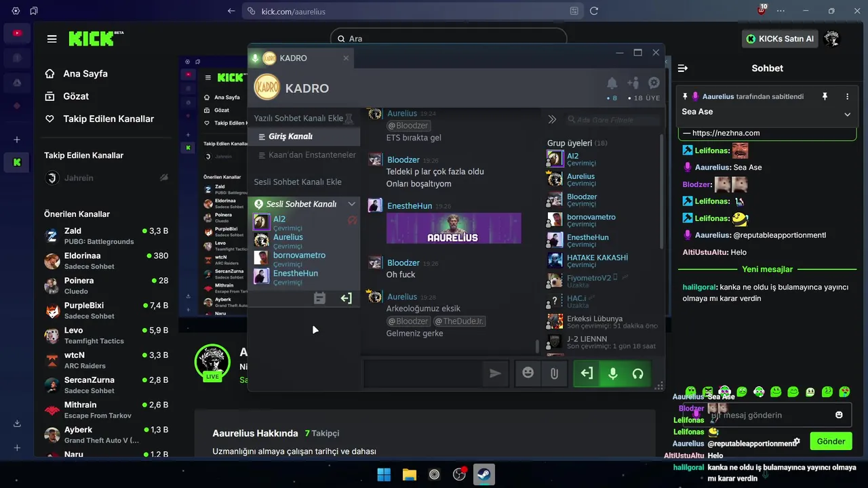Open recommended channel Eldorinaa
This screenshot has width=868, height=488.
[106, 261]
